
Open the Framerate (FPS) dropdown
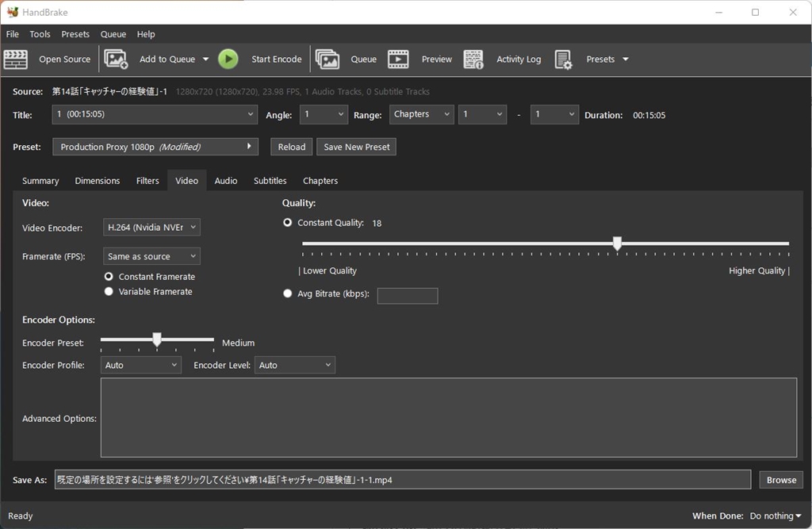pyautogui.click(x=151, y=256)
